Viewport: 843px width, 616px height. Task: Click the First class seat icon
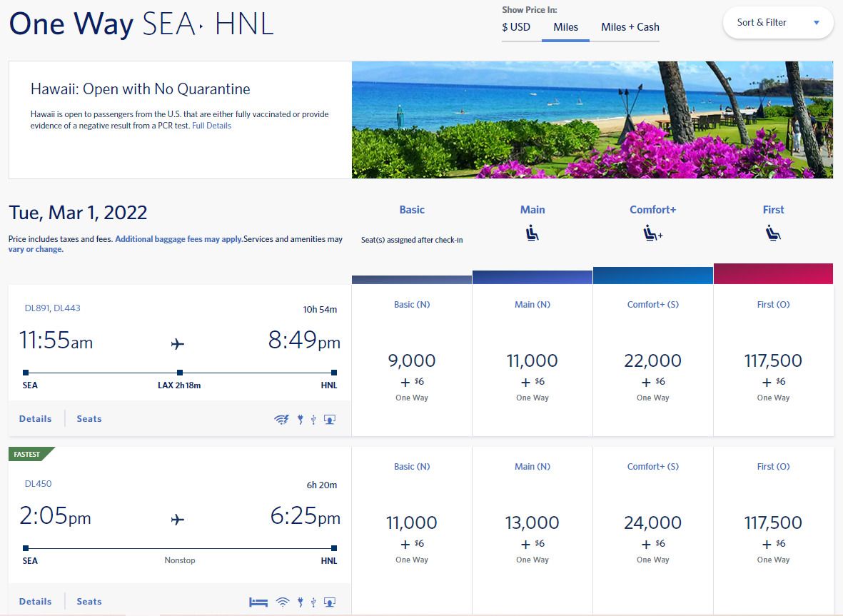coord(773,233)
